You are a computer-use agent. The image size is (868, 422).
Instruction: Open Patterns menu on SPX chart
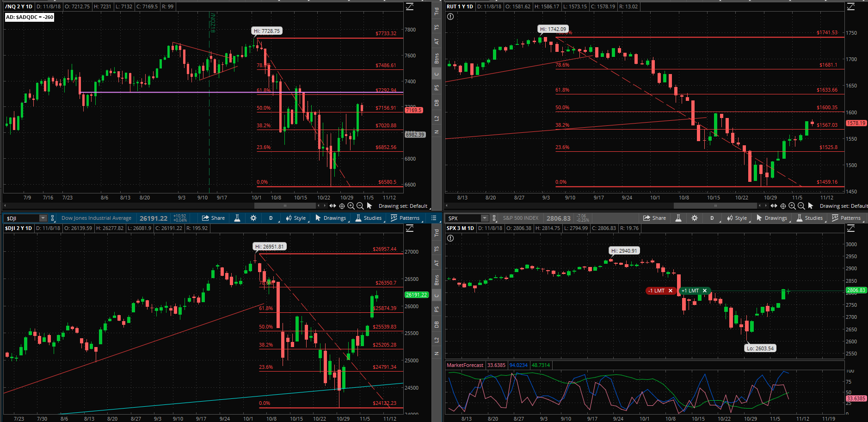click(x=847, y=218)
